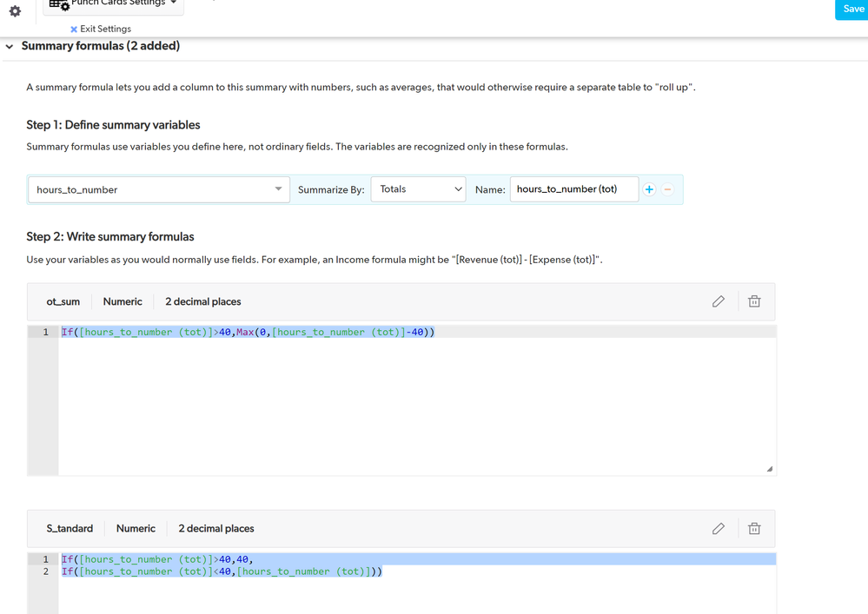Delete the ot_sum formula with the trash icon
The image size is (868, 614).
tap(754, 301)
